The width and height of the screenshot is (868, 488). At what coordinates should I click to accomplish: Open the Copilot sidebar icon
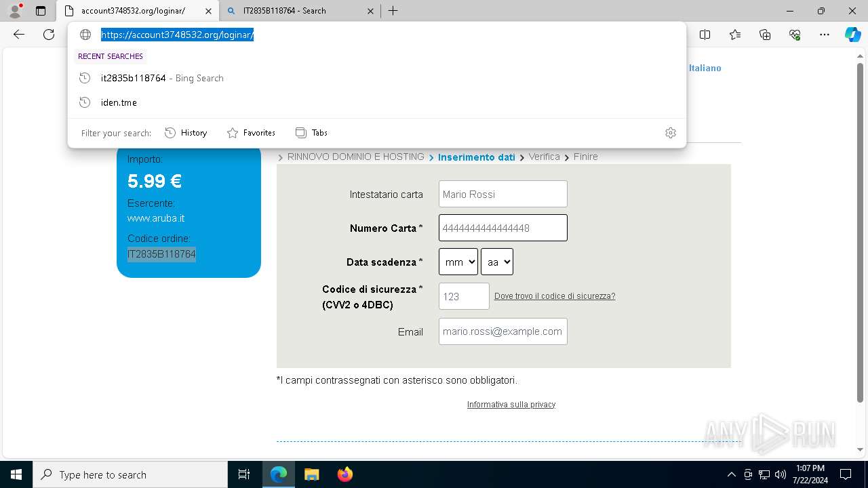click(852, 35)
